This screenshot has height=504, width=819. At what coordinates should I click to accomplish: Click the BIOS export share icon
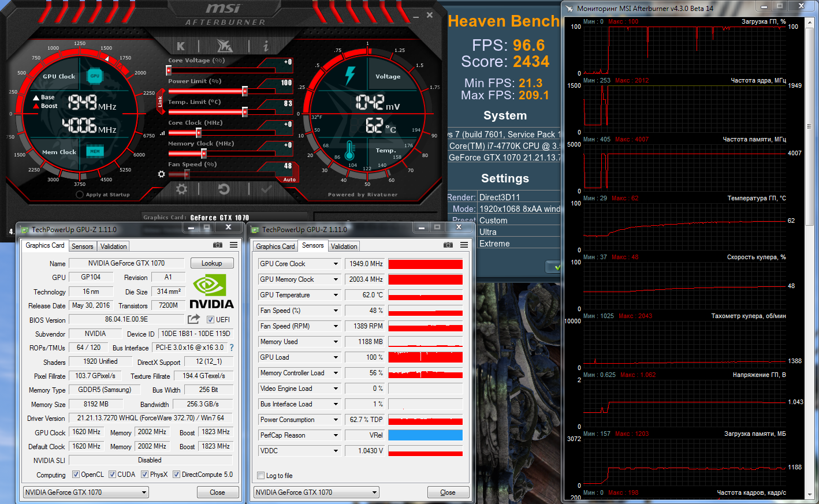[193, 319]
